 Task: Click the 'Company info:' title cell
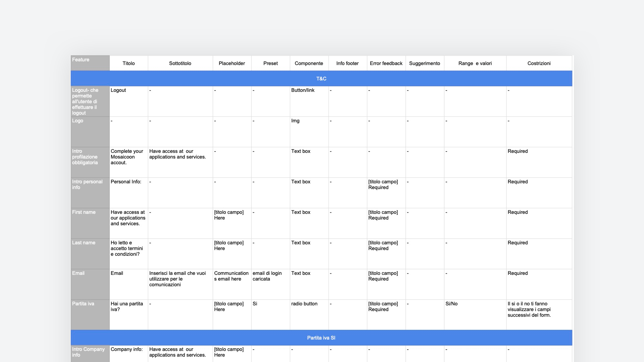click(x=129, y=354)
